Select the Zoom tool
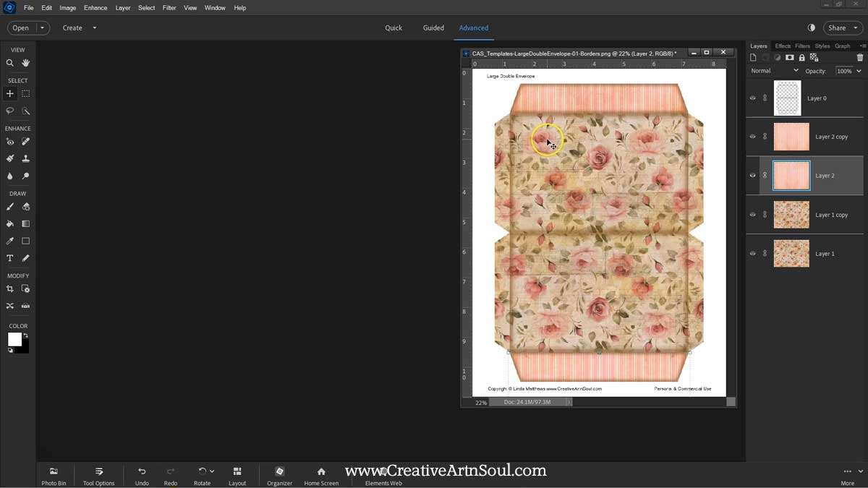The height and width of the screenshot is (488, 868). tap(10, 63)
